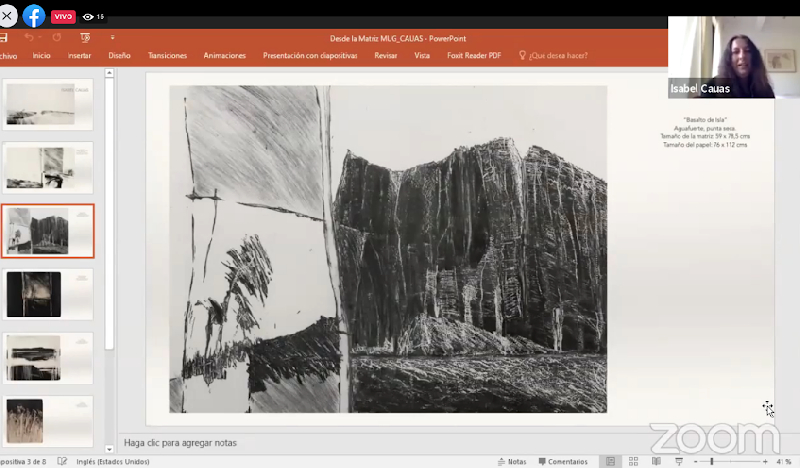The height and width of the screenshot is (468, 800).
Task: Toggle the Notas pane button
Action: (512, 461)
